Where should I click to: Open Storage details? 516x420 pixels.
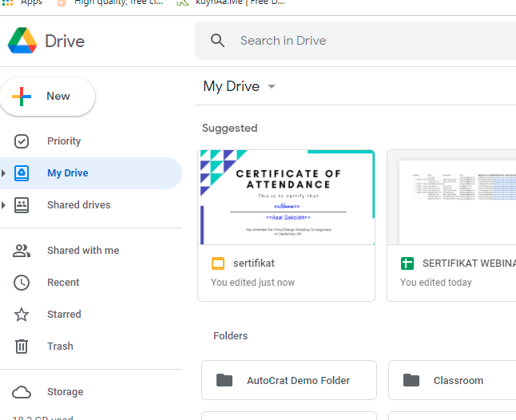(91, 392)
